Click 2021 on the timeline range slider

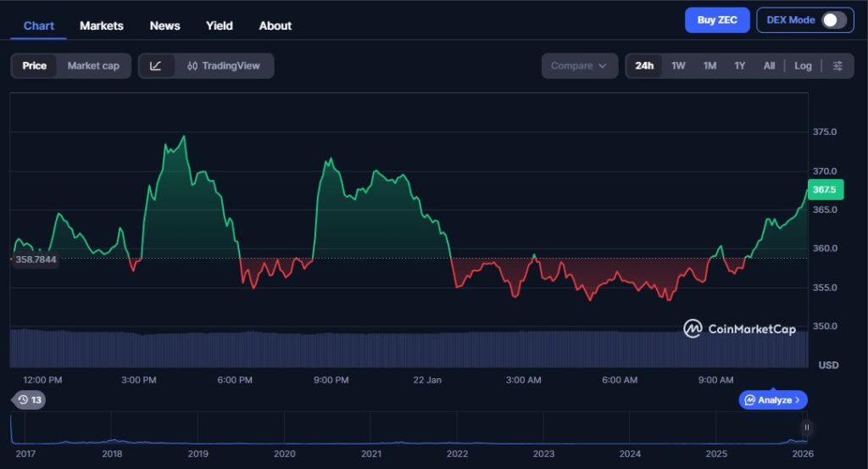point(370,454)
